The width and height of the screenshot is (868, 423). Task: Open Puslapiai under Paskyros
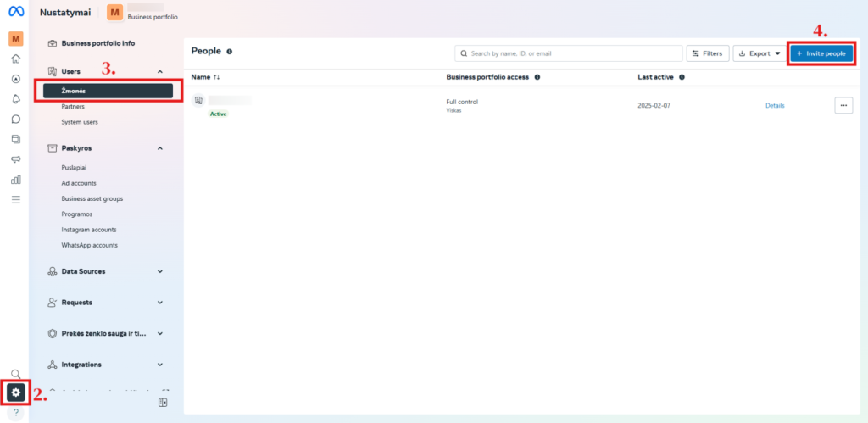tap(75, 167)
